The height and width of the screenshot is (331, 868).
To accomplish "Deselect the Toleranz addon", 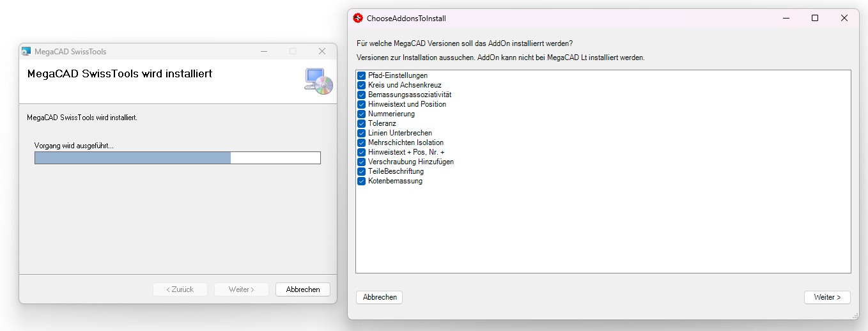I will (362, 123).
